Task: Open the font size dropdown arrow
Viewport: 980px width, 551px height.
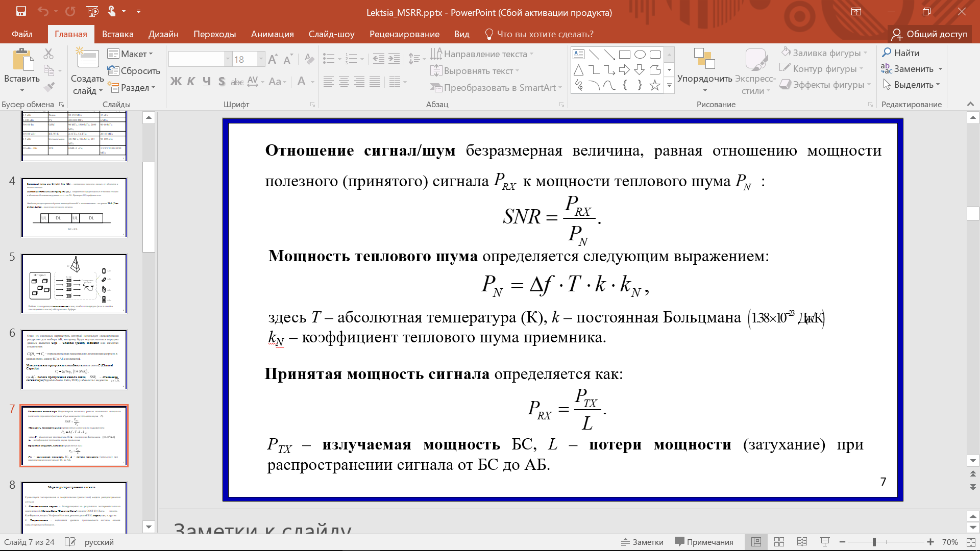Action: pos(261,59)
